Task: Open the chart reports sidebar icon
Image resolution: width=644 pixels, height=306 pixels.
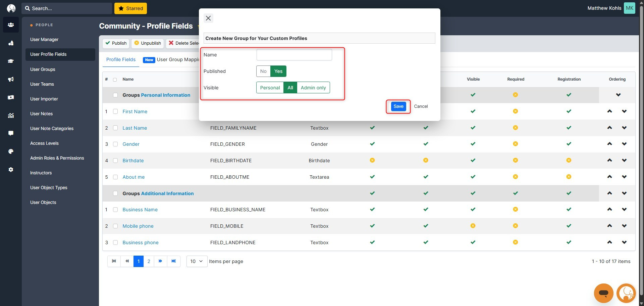Action: click(x=11, y=116)
